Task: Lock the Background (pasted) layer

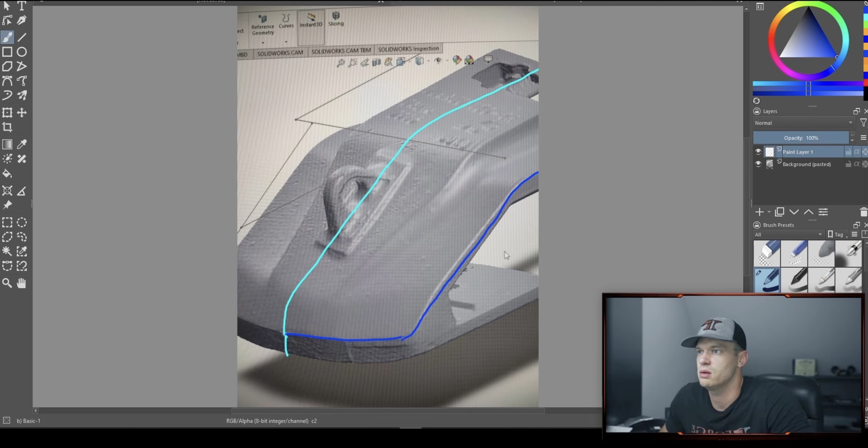Action: (848, 164)
